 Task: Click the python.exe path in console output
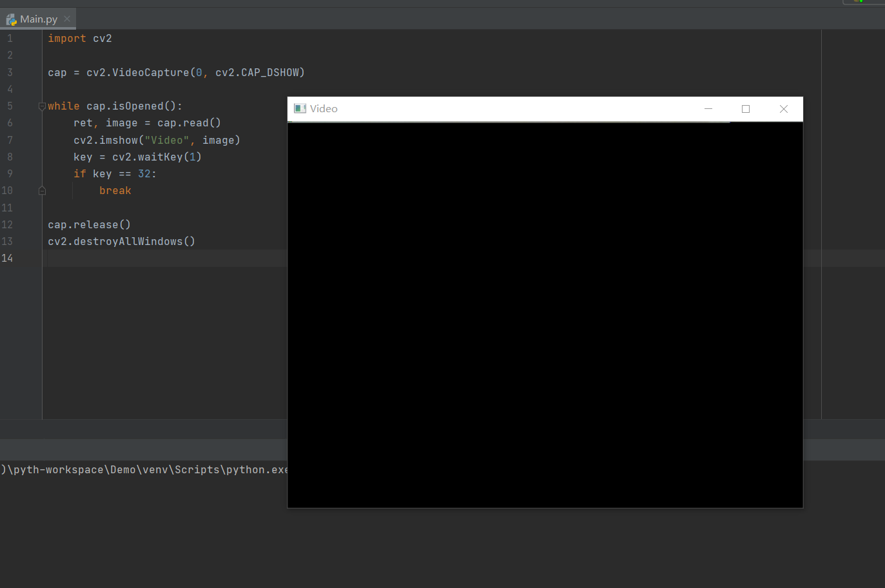coord(144,470)
